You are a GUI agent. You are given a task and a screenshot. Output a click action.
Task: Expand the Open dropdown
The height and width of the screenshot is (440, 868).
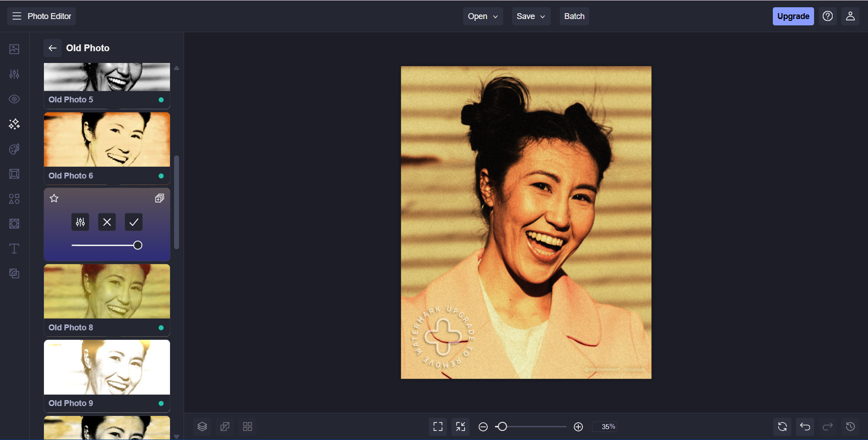[x=482, y=16]
